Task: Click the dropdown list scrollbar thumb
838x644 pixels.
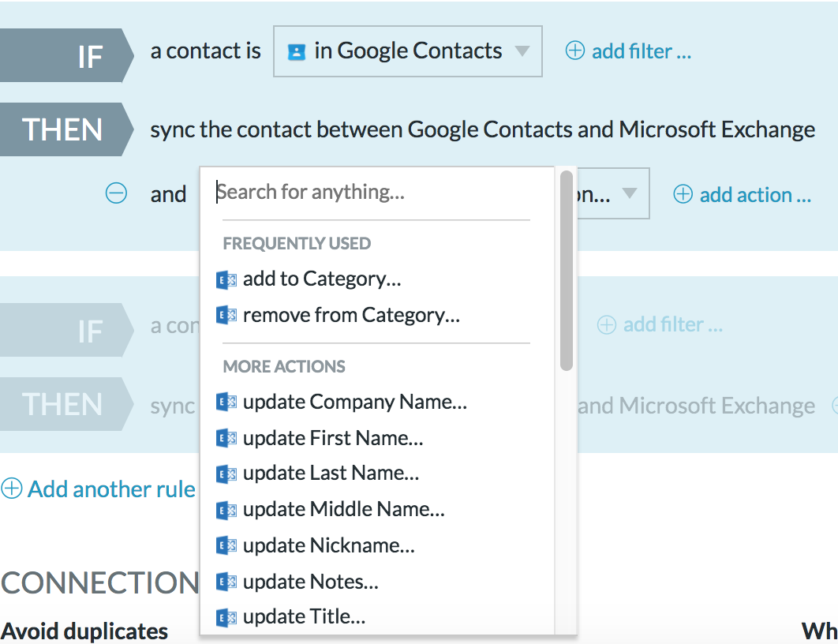Action: [567, 271]
